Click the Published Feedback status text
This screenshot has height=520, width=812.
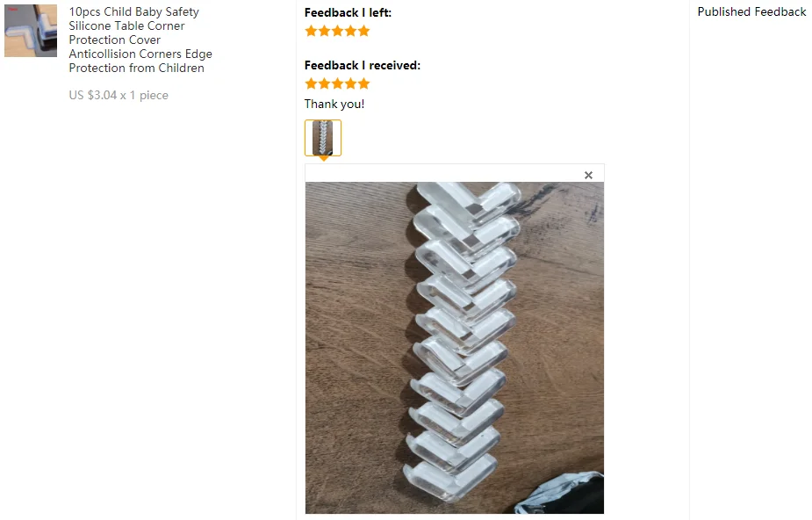(x=751, y=12)
